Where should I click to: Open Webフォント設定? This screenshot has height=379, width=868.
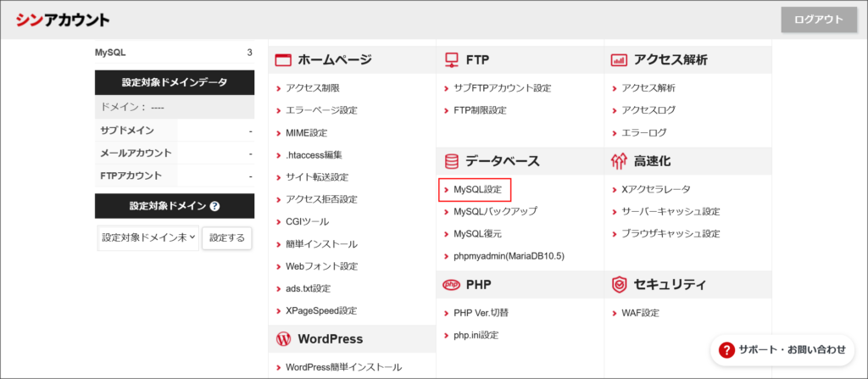click(321, 266)
